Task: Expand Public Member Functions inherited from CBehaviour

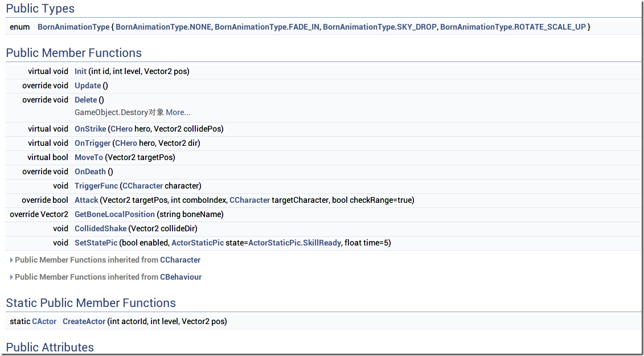Action: [x=12, y=277]
